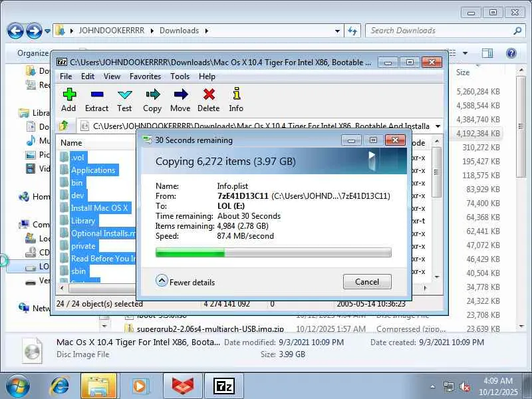Toggle the Explorer preview pane icon

click(x=487, y=53)
